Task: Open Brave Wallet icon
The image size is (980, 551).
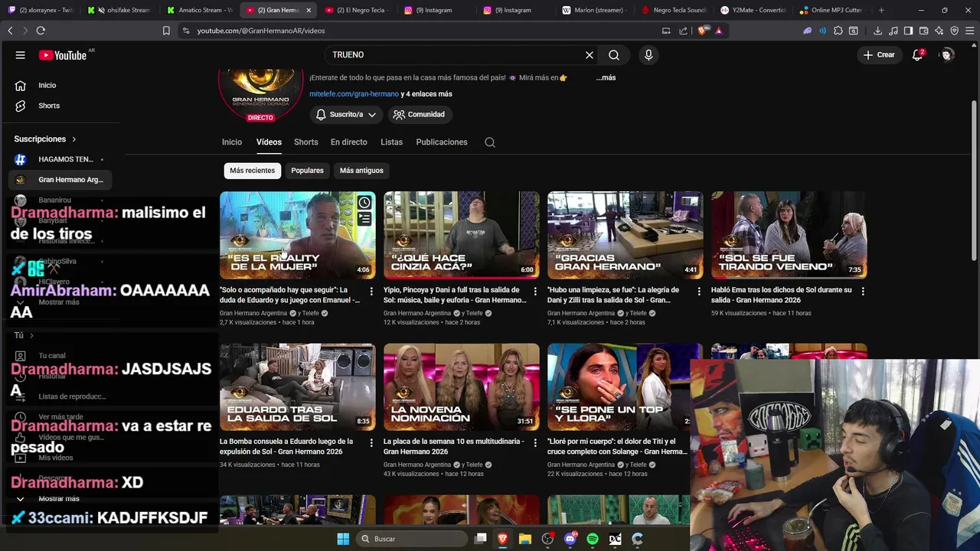Action: (923, 31)
